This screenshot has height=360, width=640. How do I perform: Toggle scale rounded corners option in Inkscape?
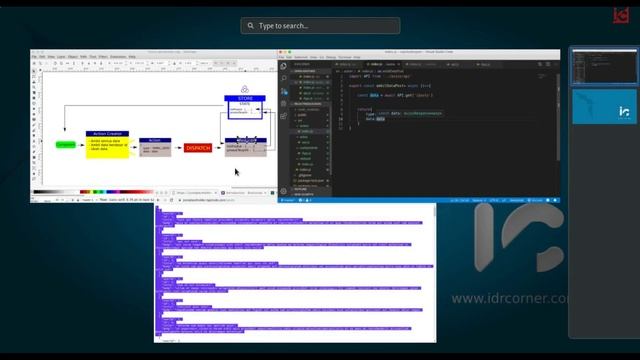[x=222, y=63]
